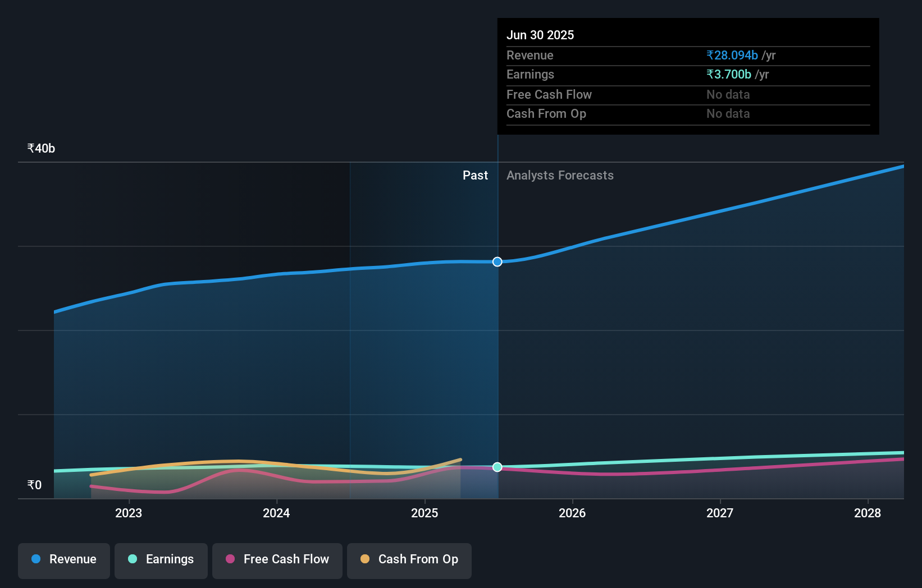
Task: Click the ₹0 y-axis label
Action: coord(34,485)
